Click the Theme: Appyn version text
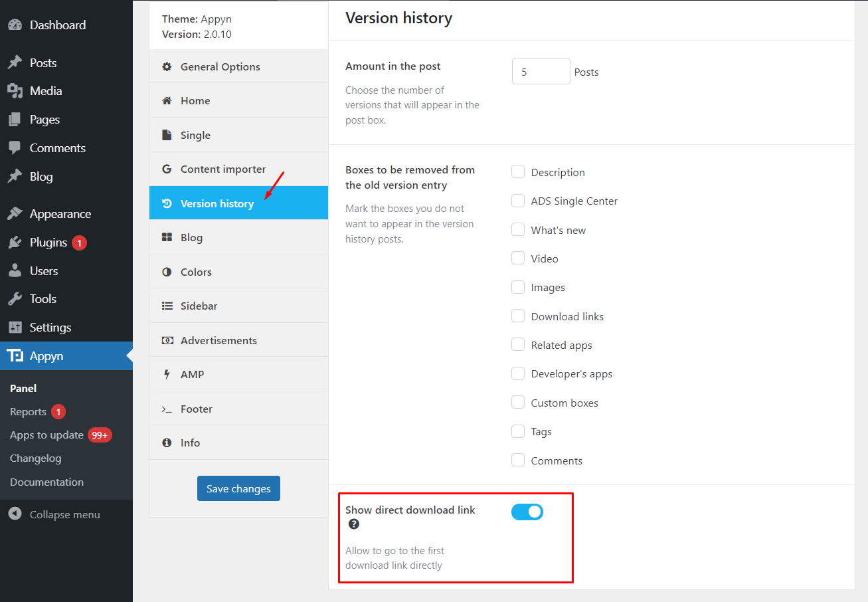Viewport: 868px width, 602px height. pyautogui.click(x=197, y=27)
